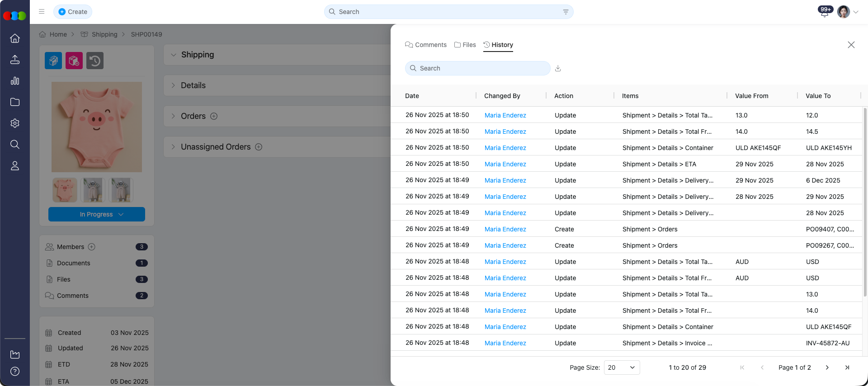Click the history panel search field
Viewport: 868px width, 386px height.
tap(478, 68)
